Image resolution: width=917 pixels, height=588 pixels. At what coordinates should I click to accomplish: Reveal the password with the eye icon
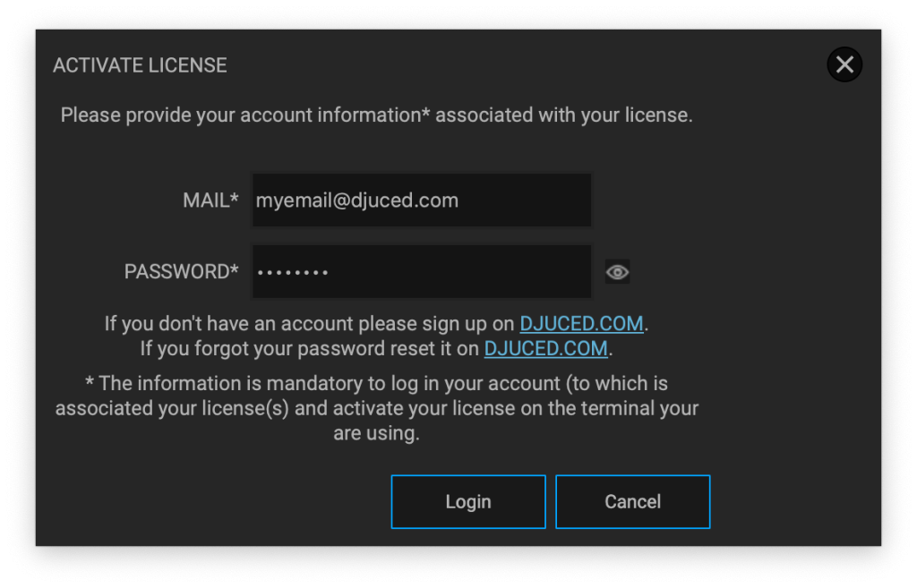(617, 272)
